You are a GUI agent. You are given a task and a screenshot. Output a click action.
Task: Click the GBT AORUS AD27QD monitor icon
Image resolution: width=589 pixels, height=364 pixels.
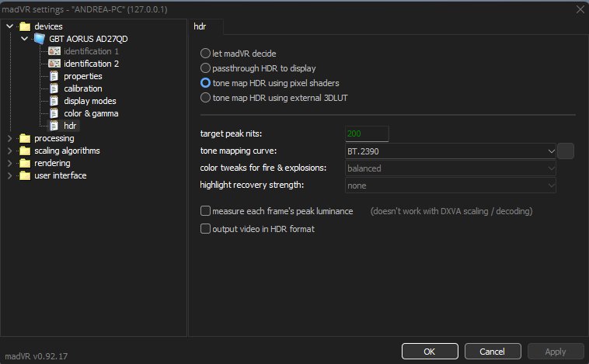coord(40,39)
